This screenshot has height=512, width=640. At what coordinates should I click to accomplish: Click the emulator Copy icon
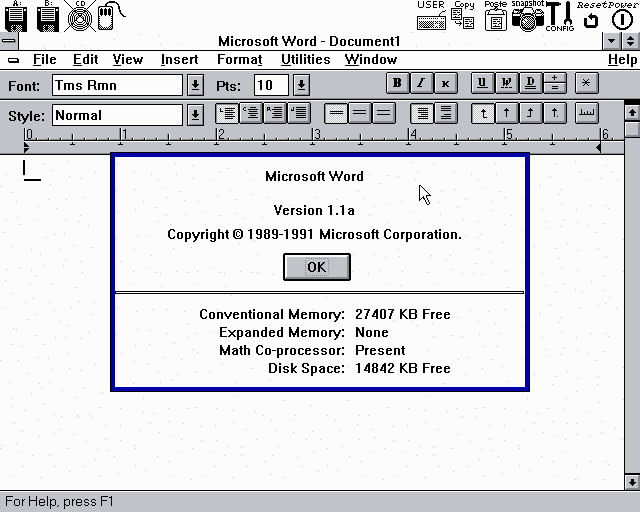(x=463, y=16)
